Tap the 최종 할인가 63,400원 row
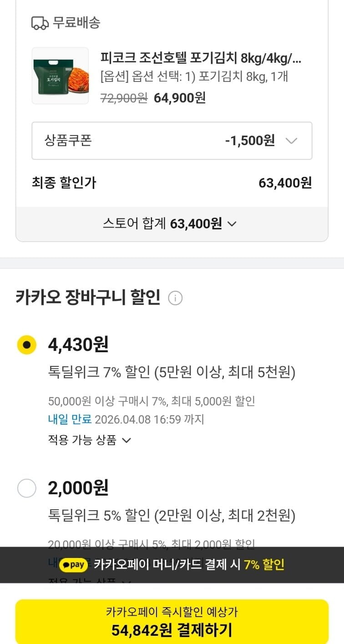Screen dimensions: 344x644 coord(172,183)
